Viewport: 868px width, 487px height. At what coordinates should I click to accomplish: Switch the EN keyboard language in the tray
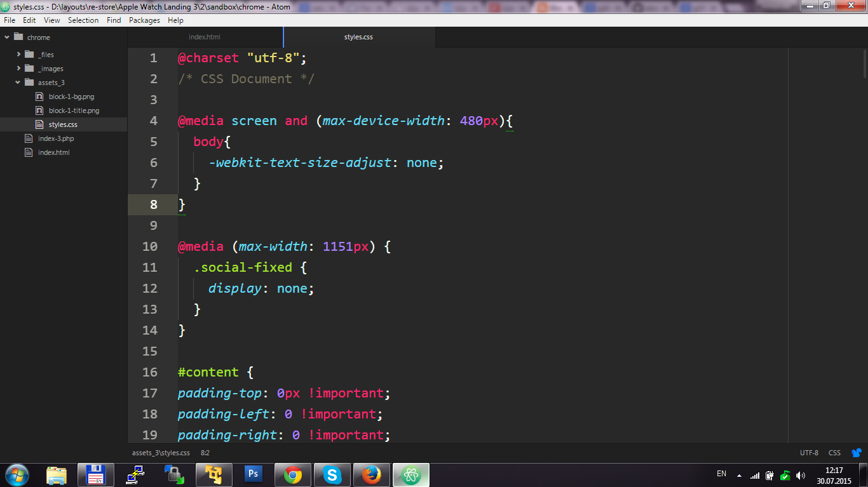721,474
